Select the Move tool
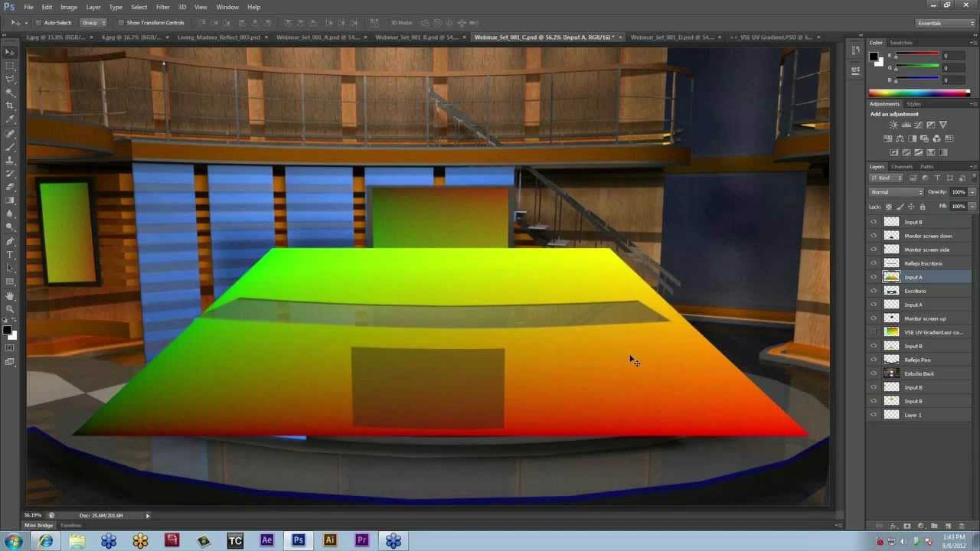 [10, 51]
